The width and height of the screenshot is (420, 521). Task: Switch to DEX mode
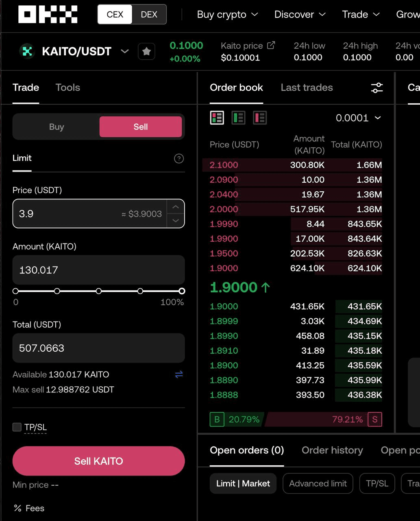(149, 14)
